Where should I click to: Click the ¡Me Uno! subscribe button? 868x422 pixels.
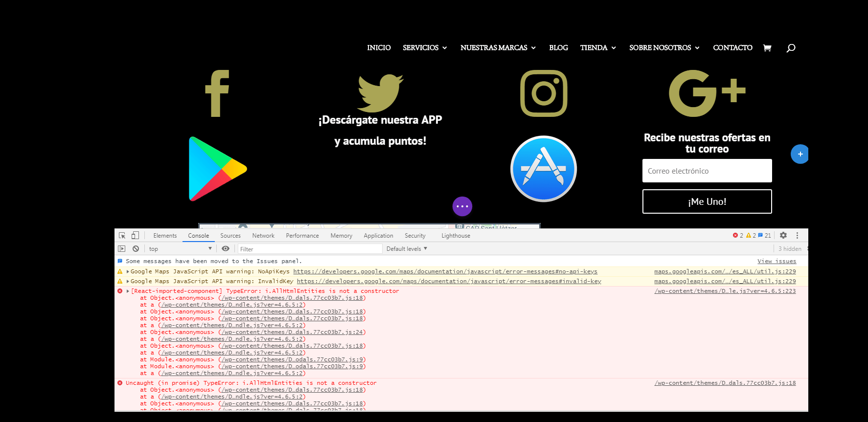[x=707, y=201]
